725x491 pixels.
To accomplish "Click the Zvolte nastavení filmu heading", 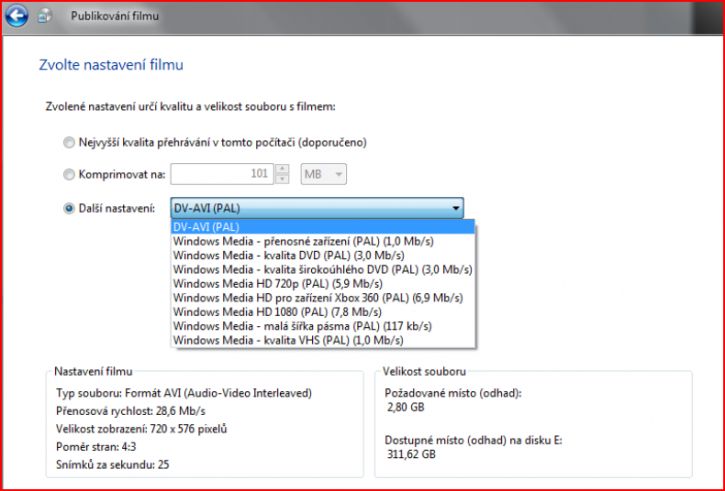I will tap(111, 65).
